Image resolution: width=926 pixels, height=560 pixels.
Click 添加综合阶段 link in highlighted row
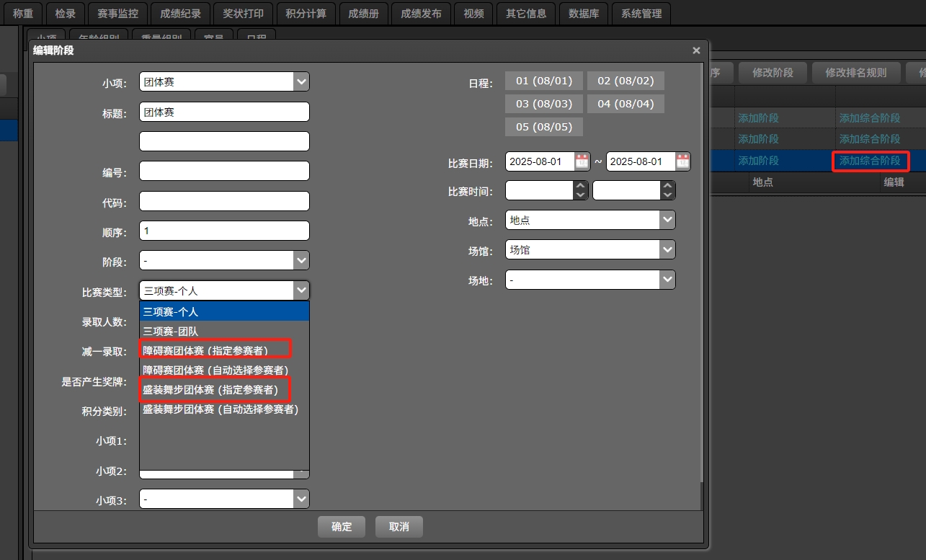870,161
